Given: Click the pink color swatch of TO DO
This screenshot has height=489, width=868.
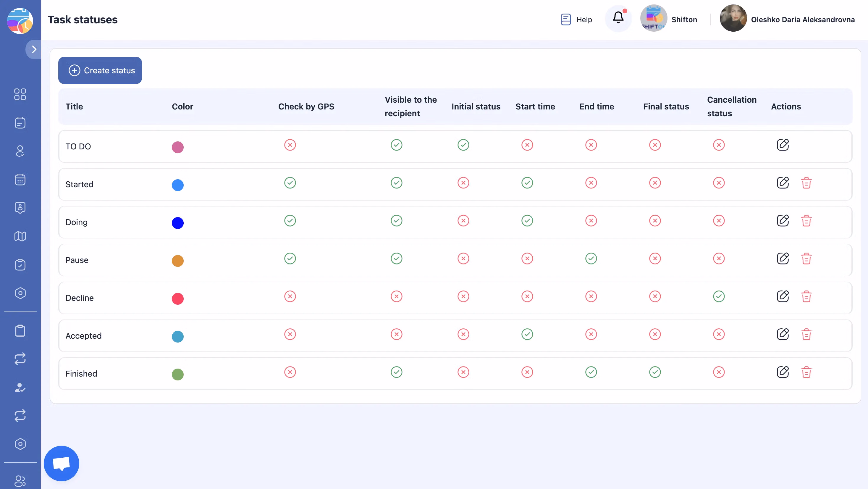Looking at the screenshot, I should [x=177, y=147].
